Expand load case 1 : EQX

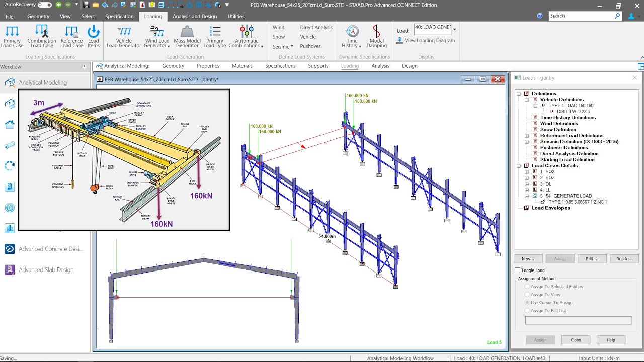click(x=527, y=172)
